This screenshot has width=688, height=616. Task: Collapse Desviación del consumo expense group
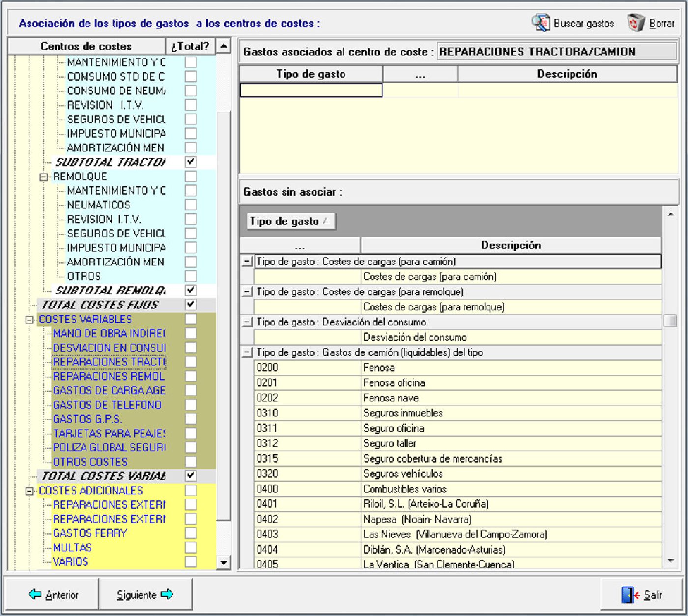[x=247, y=322]
